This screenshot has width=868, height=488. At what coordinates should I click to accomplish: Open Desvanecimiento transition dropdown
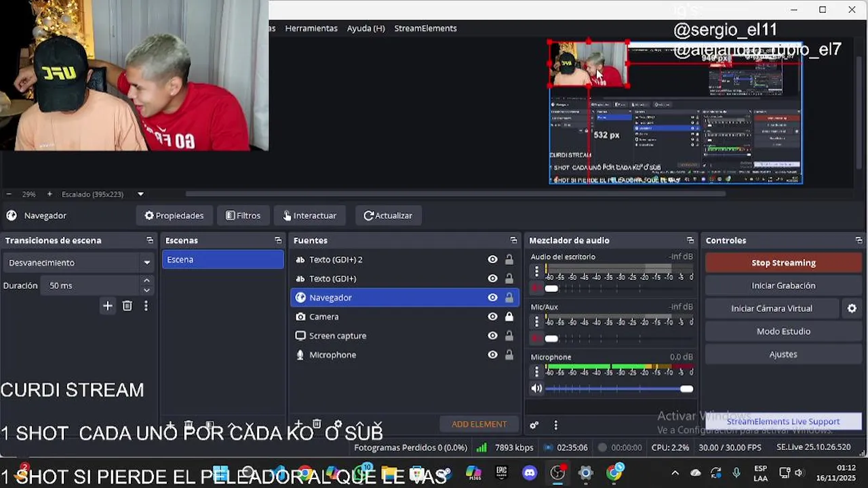click(79, 262)
